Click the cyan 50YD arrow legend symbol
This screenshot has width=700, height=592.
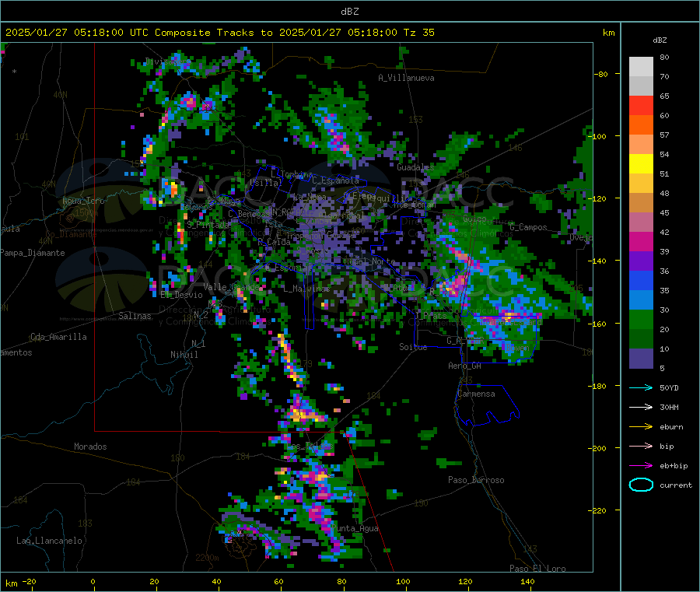[641, 387]
